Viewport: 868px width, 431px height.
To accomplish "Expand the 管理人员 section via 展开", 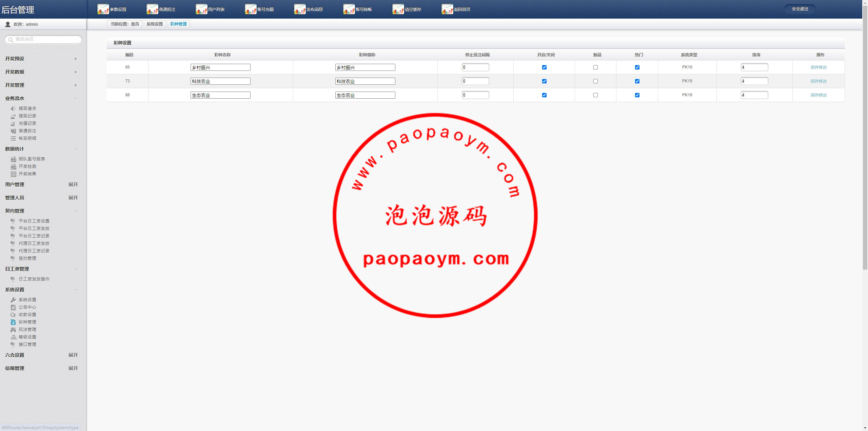I will tap(73, 198).
